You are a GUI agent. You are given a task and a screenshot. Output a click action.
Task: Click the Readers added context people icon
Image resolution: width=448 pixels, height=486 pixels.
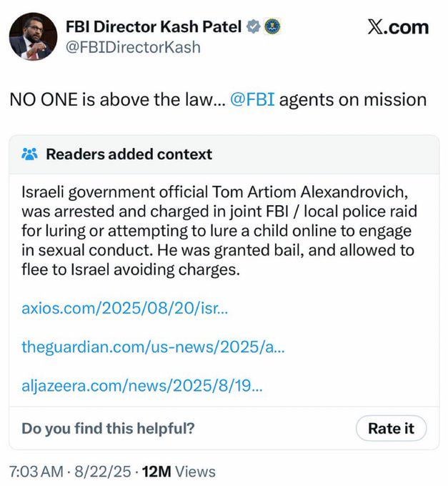(x=30, y=154)
